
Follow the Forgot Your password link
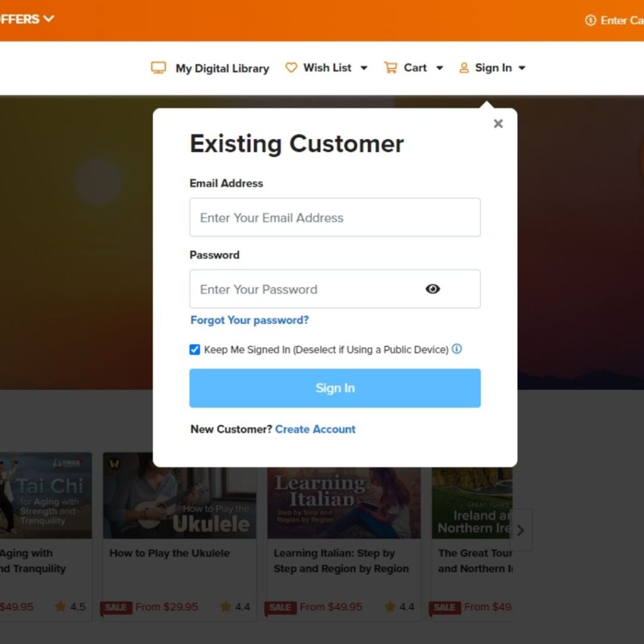point(250,320)
